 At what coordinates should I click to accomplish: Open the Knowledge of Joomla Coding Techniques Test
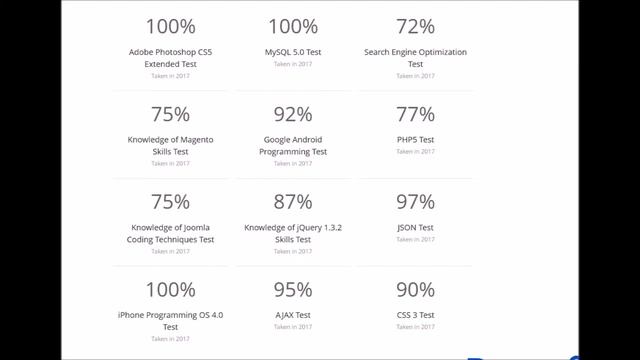(x=170, y=233)
